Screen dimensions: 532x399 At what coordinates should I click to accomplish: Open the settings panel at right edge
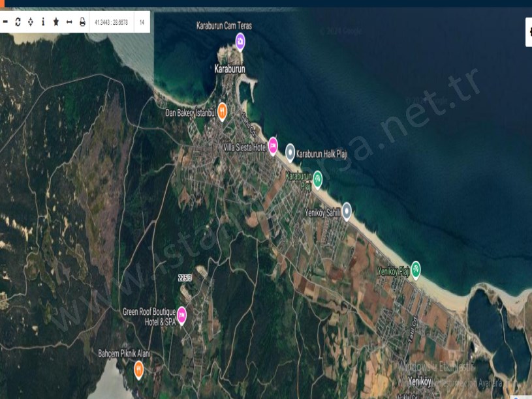[x=529, y=31]
